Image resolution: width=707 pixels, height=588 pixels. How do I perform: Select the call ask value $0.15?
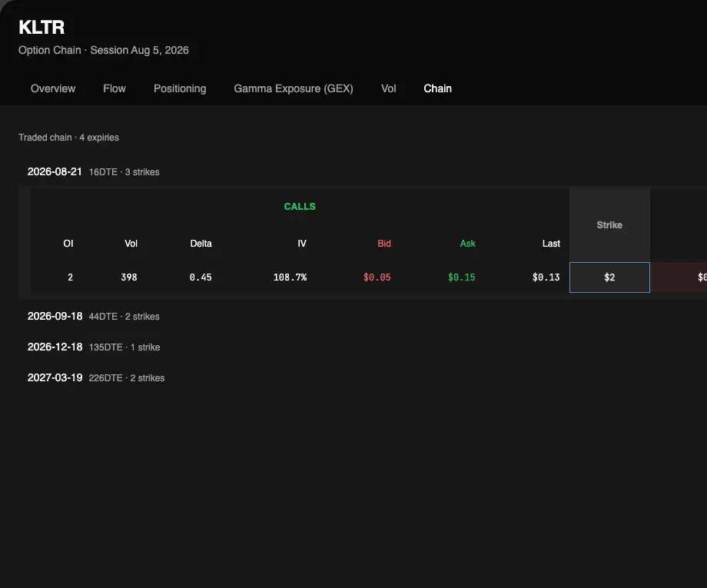pyautogui.click(x=461, y=277)
